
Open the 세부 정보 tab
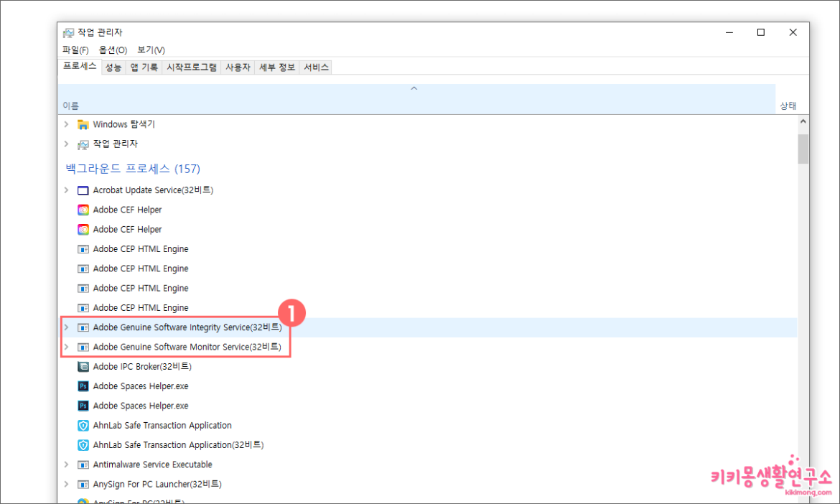pos(277,67)
